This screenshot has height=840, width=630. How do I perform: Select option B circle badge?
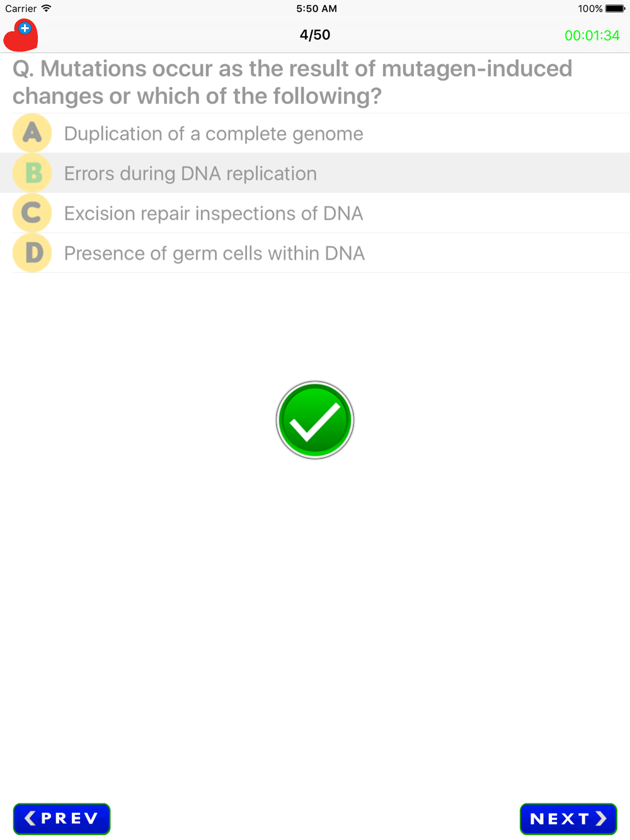tap(32, 173)
